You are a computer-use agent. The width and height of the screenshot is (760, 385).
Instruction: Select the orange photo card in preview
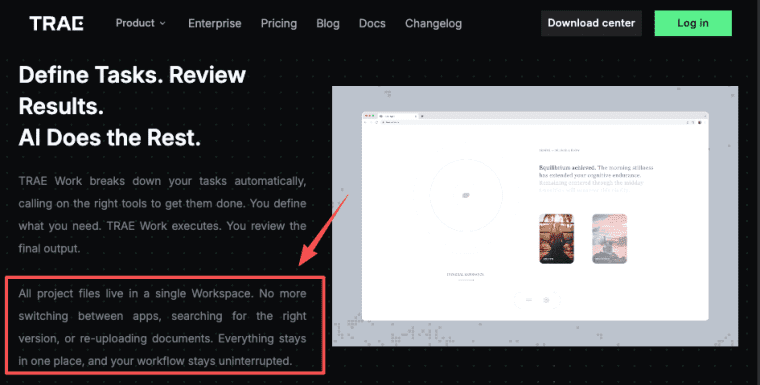coord(556,239)
